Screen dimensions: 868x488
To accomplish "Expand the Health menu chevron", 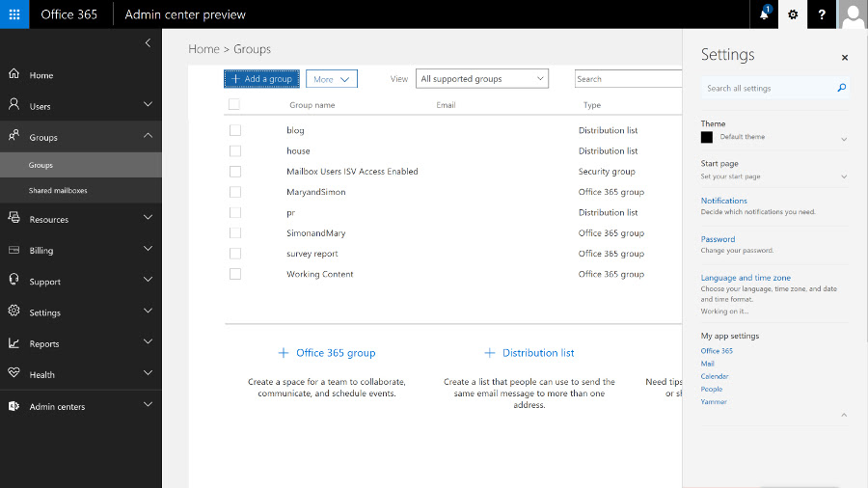I will pyautogui.click(x=148, y=372).
